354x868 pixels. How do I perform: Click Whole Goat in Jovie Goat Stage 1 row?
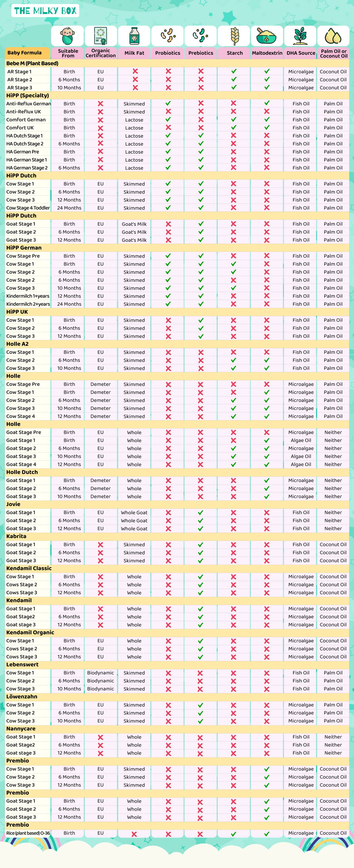pos(134,512)
